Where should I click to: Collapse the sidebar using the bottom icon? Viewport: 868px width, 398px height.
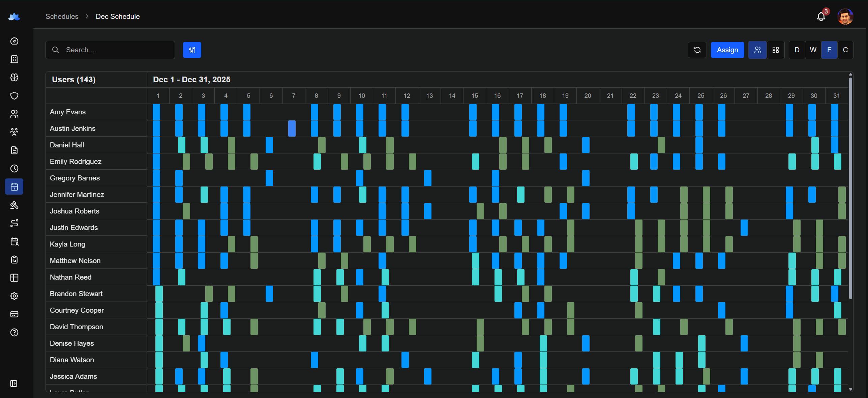click(x=14, y=383)
